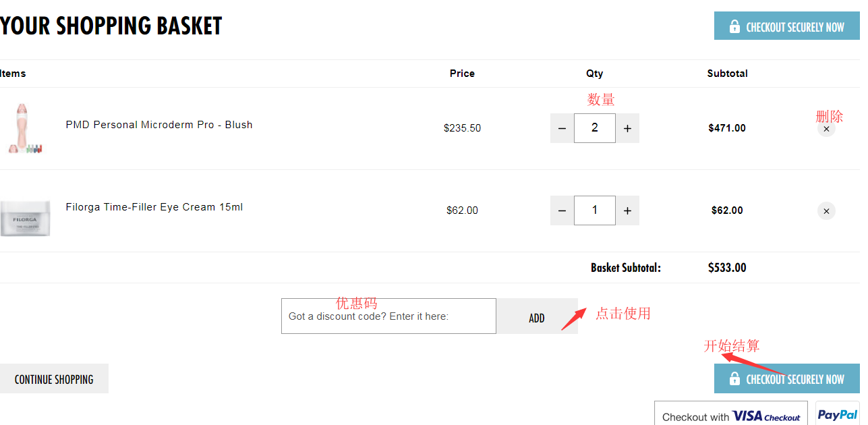Click the bottom Checkout Securely Now button
868x425 pixels.
pyautogui.click(x=786, y=379)
